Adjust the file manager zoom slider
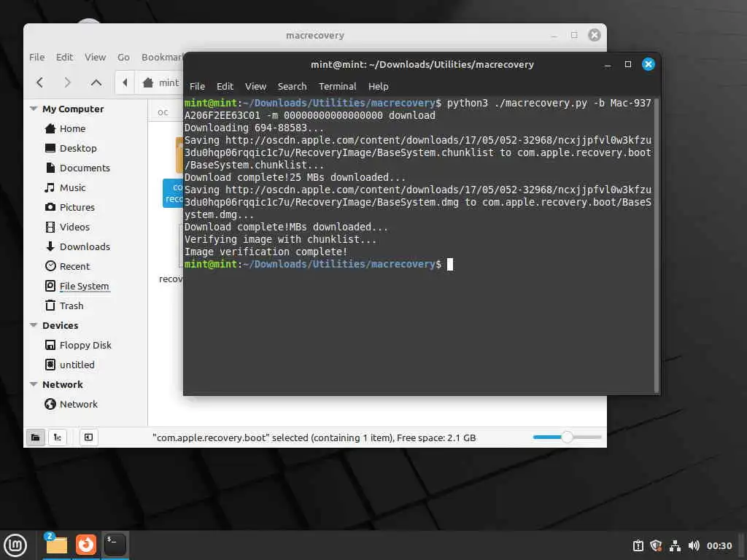This screenshot has height=560, width=747. 567,437
